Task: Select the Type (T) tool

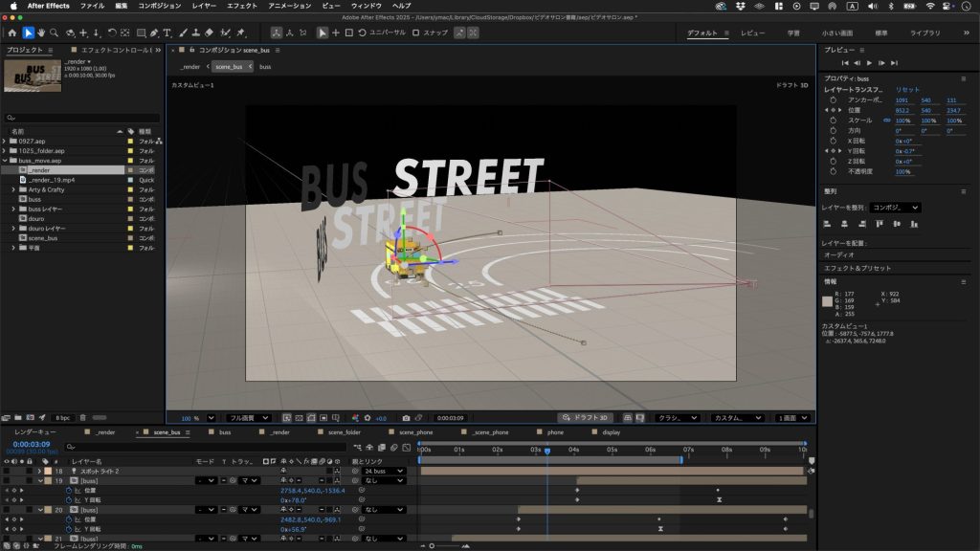Action: pyautogui.click(x=167, y=33)
